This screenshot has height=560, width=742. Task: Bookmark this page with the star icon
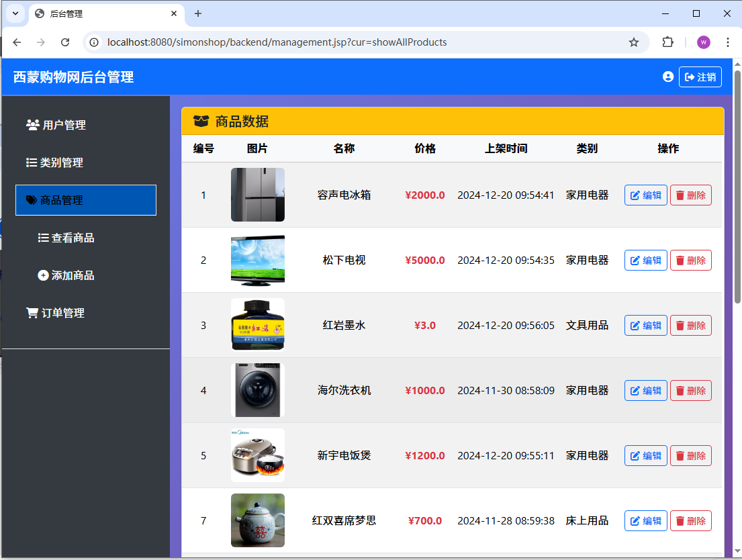(634, 42)
